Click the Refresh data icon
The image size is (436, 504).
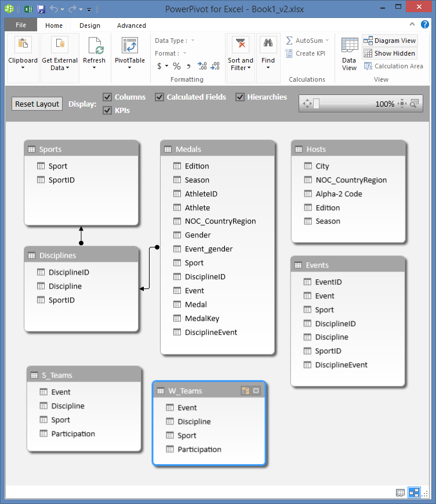pos(94,46)
